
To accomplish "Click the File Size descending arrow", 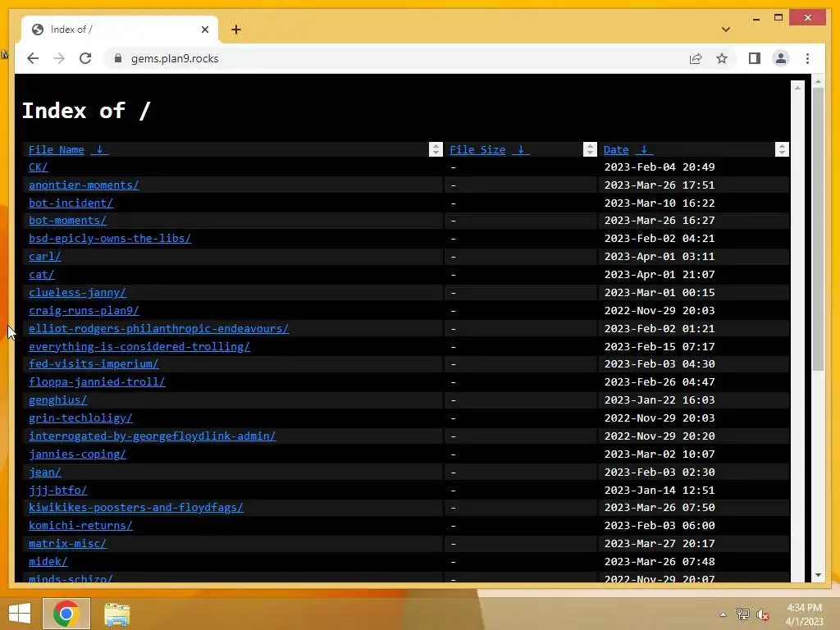I will coord(521,150).
